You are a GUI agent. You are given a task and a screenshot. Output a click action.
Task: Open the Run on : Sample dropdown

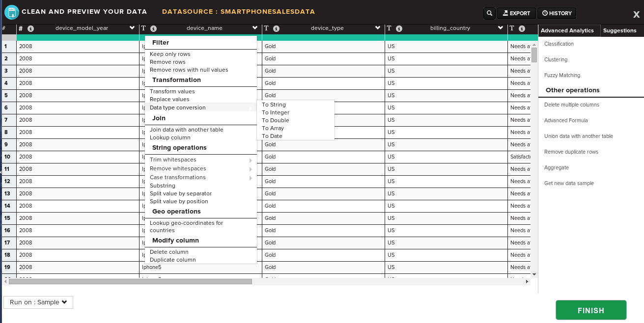coord(38,302)
